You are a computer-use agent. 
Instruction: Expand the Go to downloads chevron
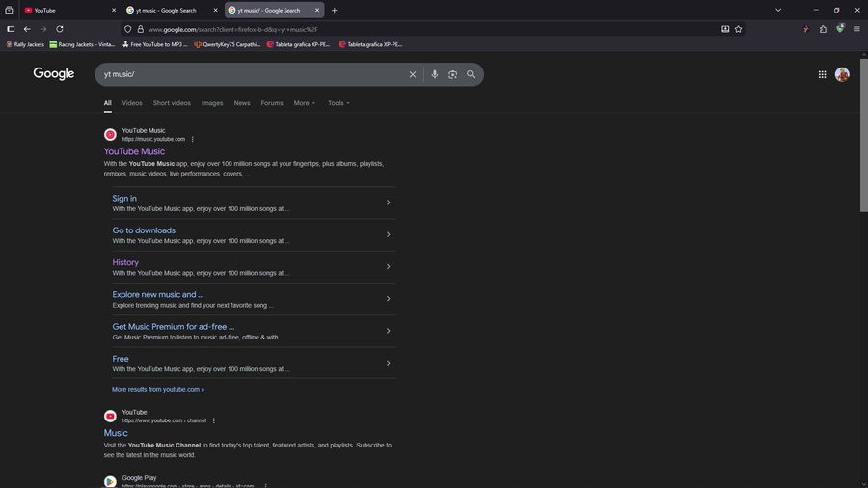coord(388,234)
